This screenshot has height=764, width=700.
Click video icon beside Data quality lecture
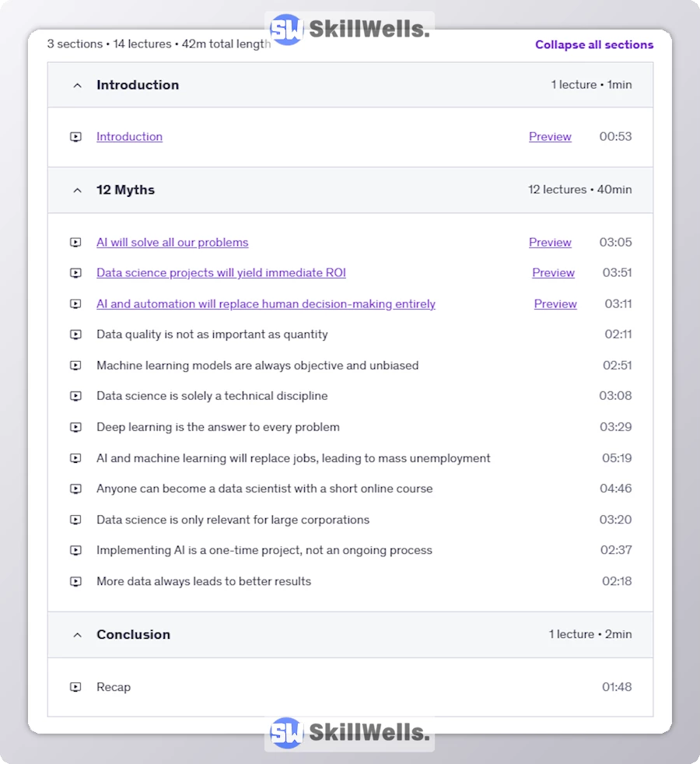tap(75, 335)
